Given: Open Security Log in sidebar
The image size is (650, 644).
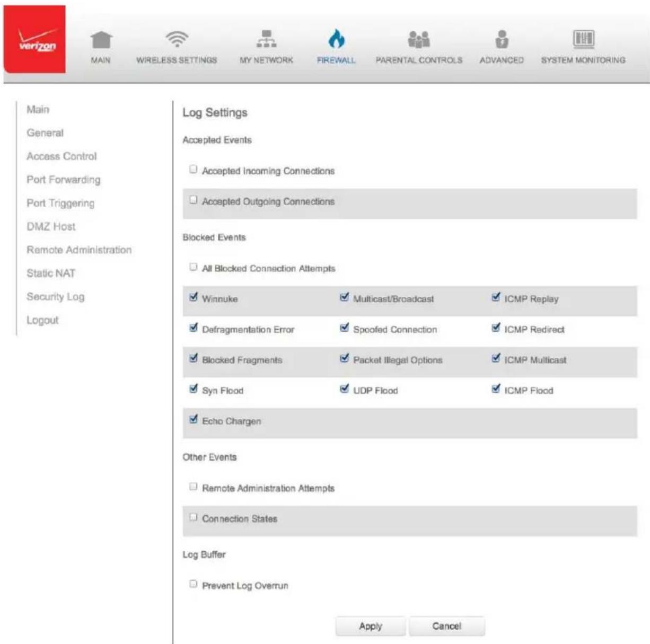Looking at the screenshot, I should 56,297.
